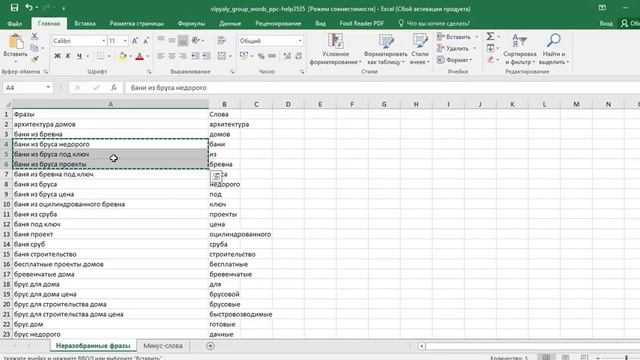The height and width of the screenshot is (360, 640).
Task: Open Стили ячеек gallery
Action: pos(420,49)
